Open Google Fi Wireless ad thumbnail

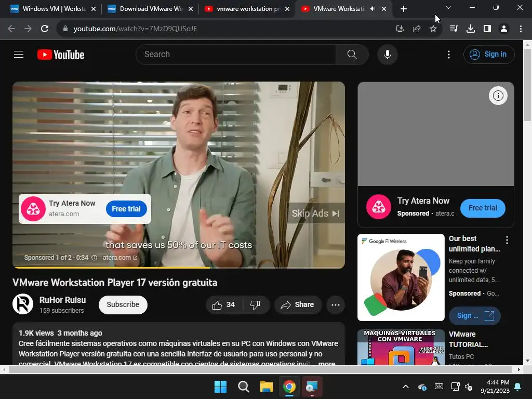(x=401, y=277)
